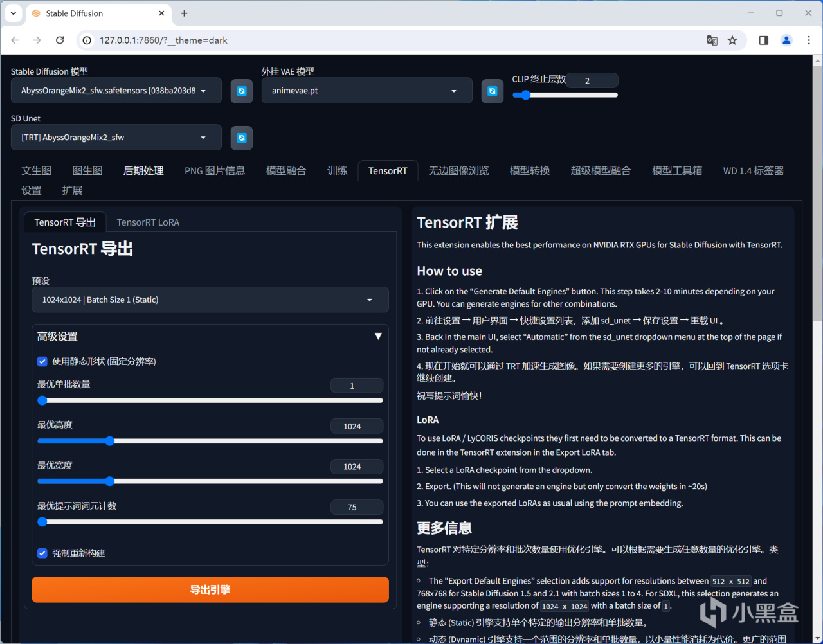The width and height of the screenshot is (823, 644).
Task: Open the 预设 preset dropdown
Action: 210,300
